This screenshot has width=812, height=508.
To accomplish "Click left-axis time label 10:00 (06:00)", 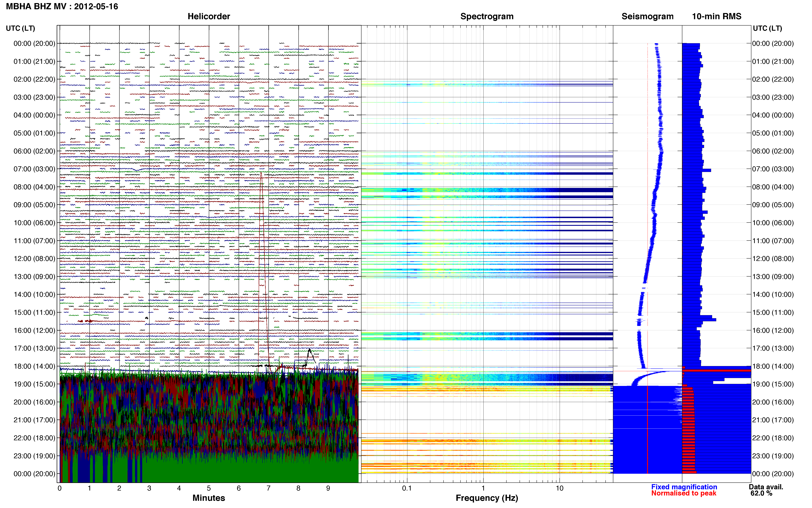I will pyautogui.click(x=34, y=223).
